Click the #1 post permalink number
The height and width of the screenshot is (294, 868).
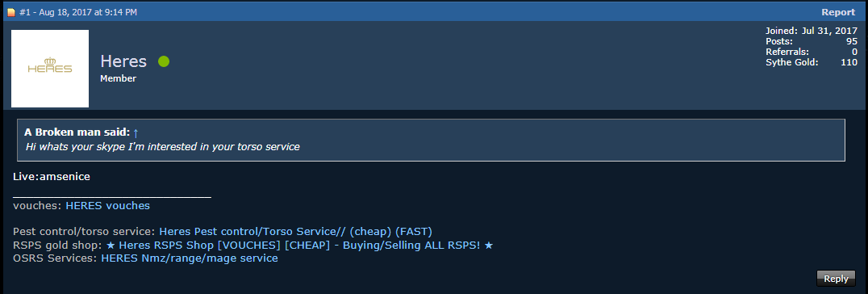tap(25, 12)
